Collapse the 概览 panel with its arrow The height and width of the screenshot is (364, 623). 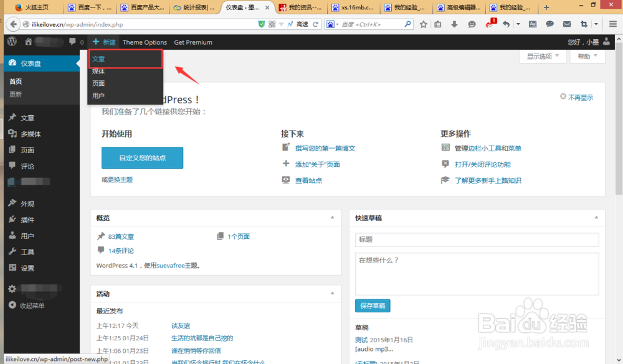coord(331,218)
